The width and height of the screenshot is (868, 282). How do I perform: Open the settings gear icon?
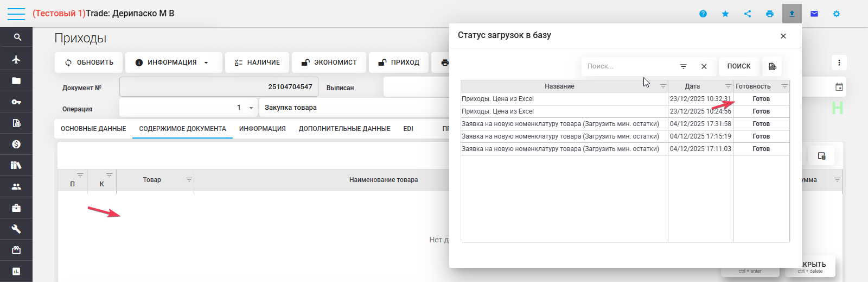click(837, 14)
